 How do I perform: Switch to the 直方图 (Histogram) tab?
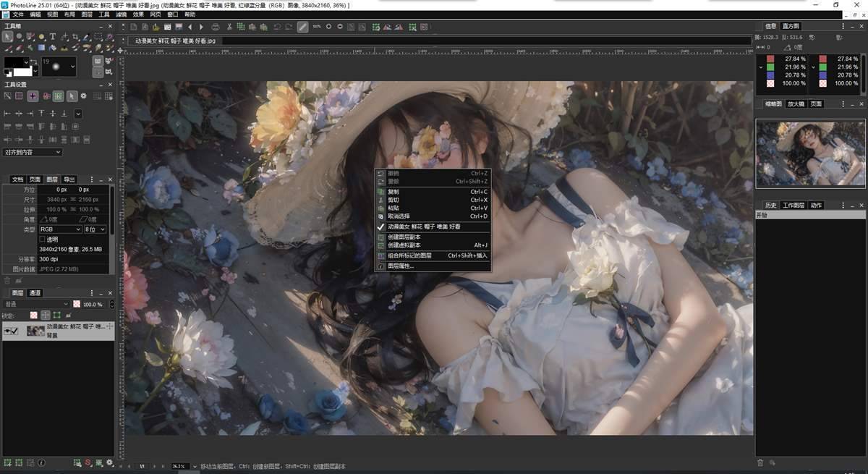coord(790,26)
